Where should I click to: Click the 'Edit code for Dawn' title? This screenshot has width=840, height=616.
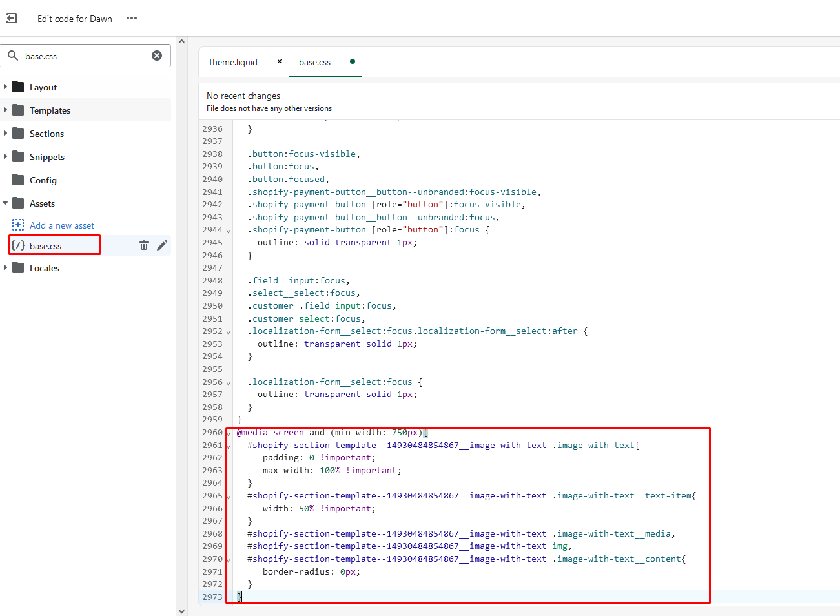(75, 19)
